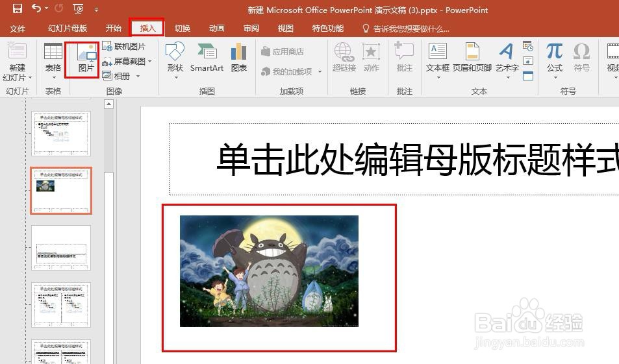This screenshot has width=619, height=364.
Task: Select the highlighted layout thumbnail with Totoro picture
Action: (x=61, y=191)
